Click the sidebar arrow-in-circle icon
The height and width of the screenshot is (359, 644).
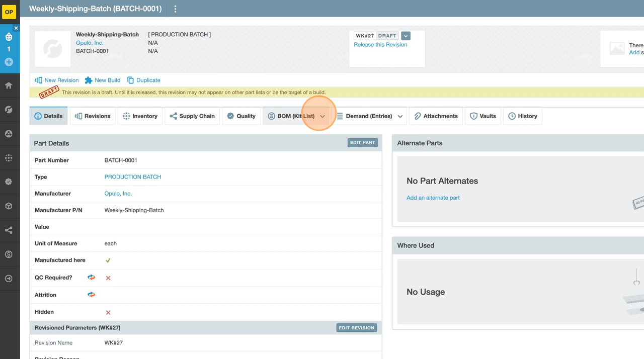click(x=9, y=279)
